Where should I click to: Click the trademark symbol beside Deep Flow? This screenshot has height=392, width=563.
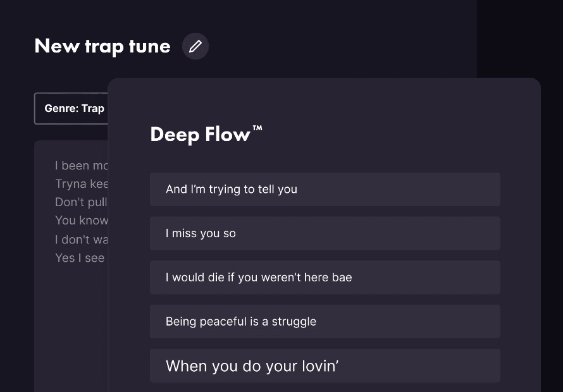click(257, 128)
